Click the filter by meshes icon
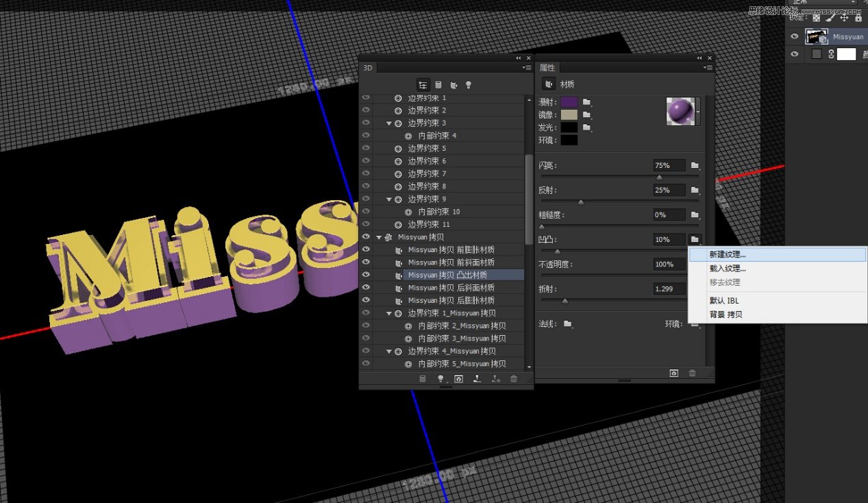868x503 pixels. (x=438, y=84)
